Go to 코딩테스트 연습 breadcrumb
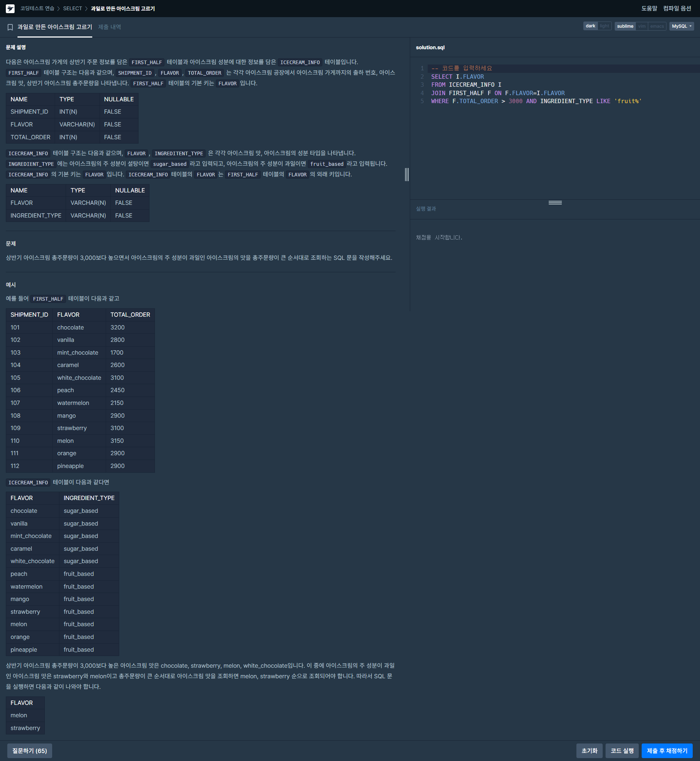This screenshot has height=761, width=700. pos(37,8)
